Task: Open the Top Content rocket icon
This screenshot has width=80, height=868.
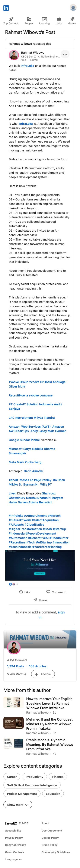Action: 11,19
